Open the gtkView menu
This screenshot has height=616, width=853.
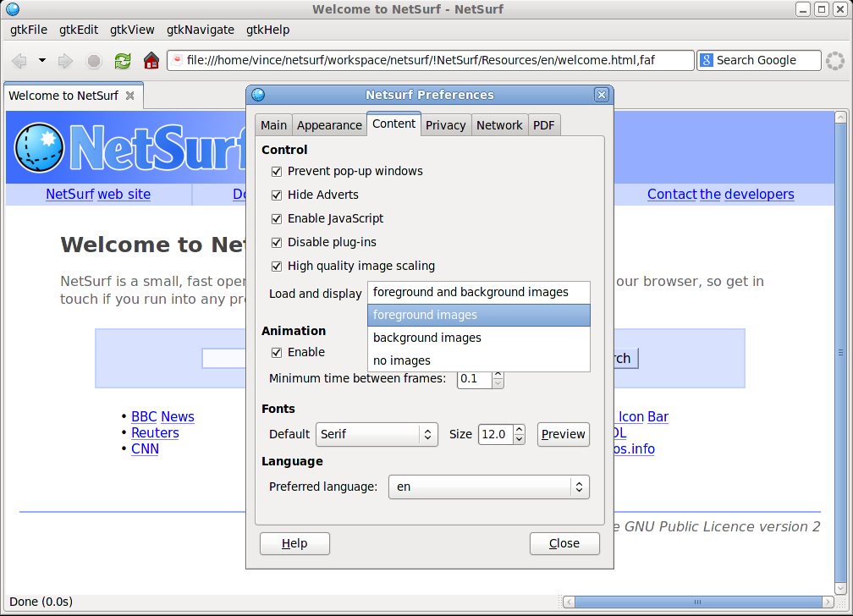click(132, 30)
